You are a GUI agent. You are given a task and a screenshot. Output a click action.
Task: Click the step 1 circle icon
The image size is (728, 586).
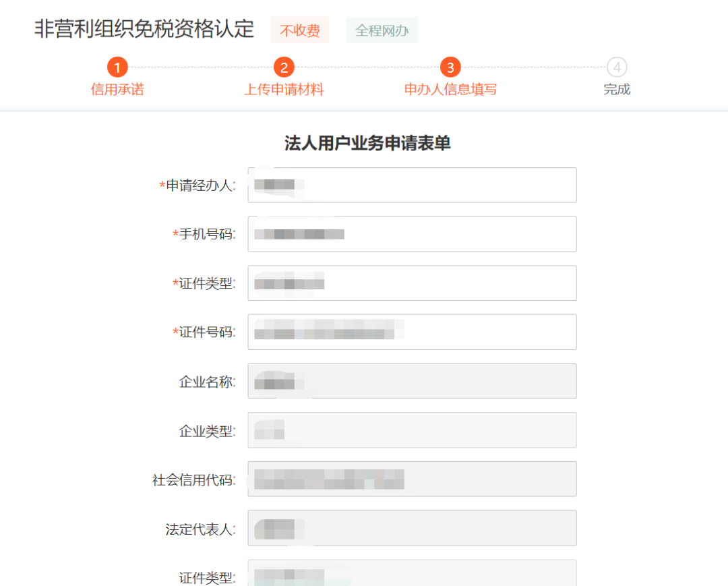pos(117,68)
